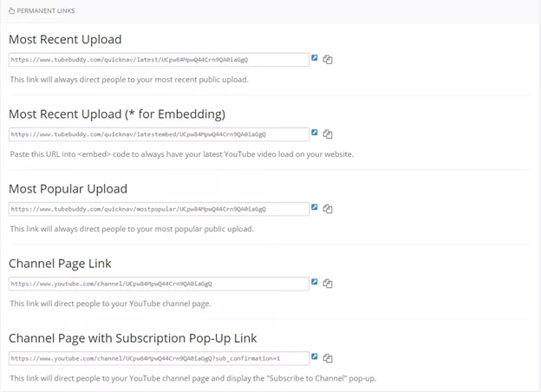The height and width of the screenshot is (392, 541).
Task: Click the 'Channel Page with Subscription Pop-Up Link' heading
Action: [133, 338]
